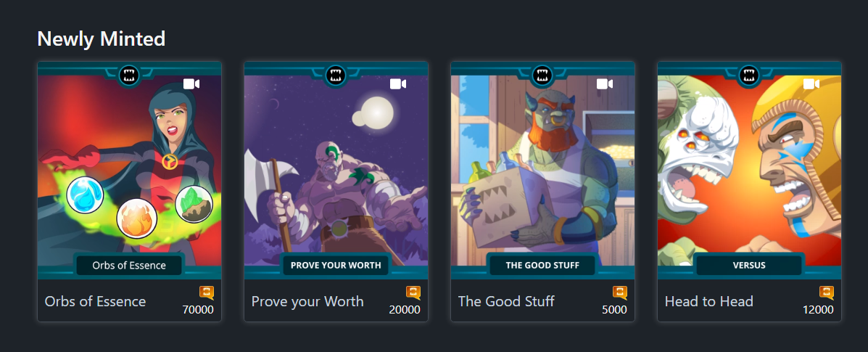Viewport: 868px width, 352px height.
Task: Open the Versus card artwork
Action: point(750,170)
